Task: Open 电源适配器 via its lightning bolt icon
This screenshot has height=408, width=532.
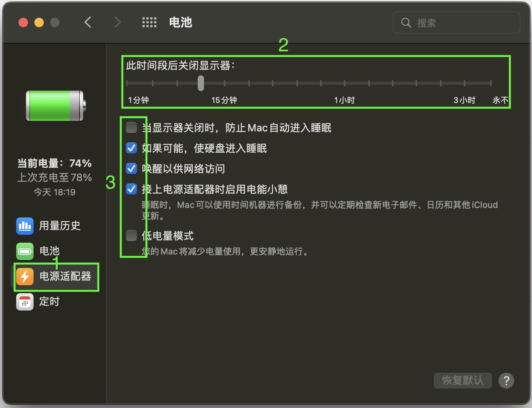Action: coord(24,277)
